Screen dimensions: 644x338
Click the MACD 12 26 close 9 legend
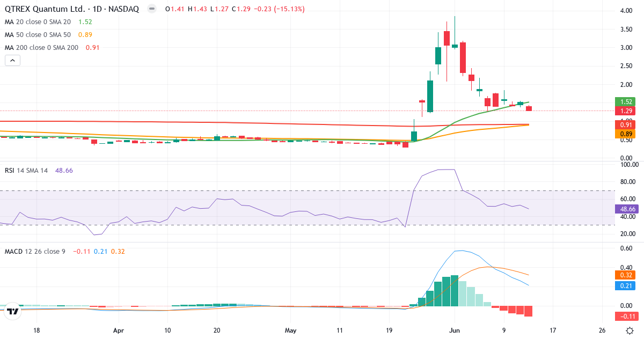pyautogui.click(x=35, y=251)
